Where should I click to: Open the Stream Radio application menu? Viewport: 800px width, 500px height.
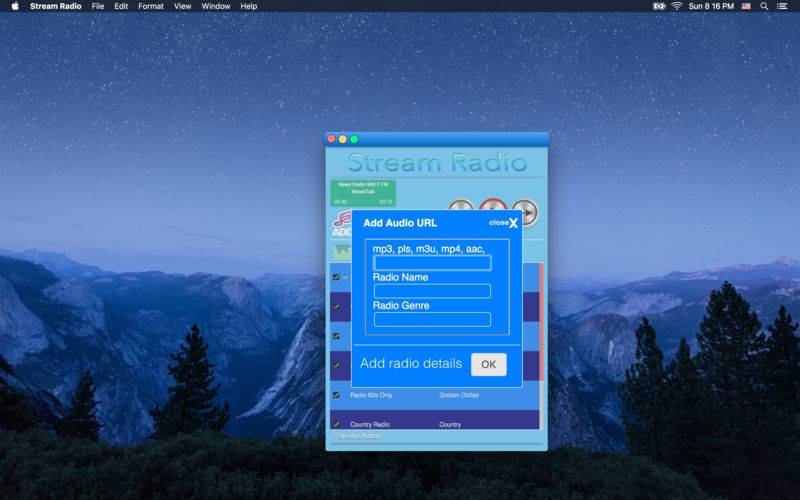tap(56, 6)
